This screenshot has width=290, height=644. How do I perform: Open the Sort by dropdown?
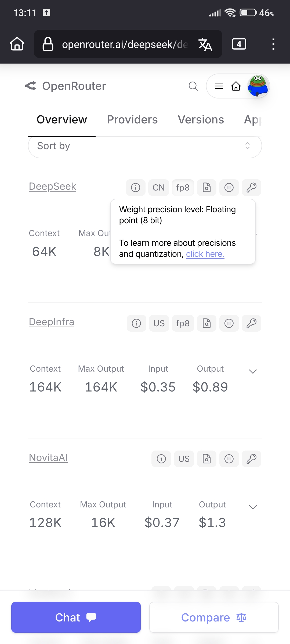(145, 146)
